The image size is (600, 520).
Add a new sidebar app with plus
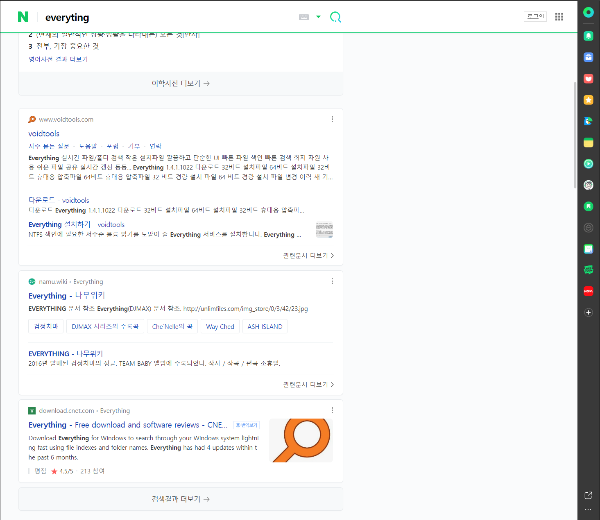589,313
